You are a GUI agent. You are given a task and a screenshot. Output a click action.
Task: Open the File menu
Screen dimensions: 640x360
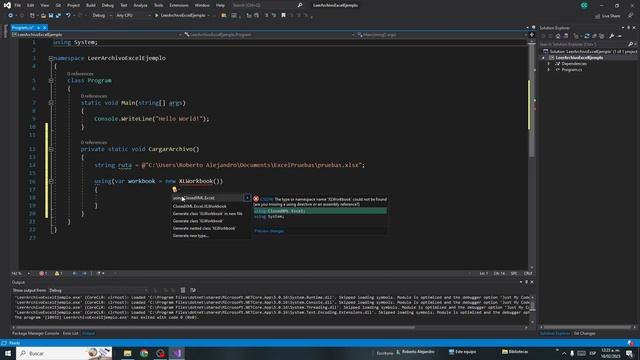pyautogui.click(x=18, y=5)
